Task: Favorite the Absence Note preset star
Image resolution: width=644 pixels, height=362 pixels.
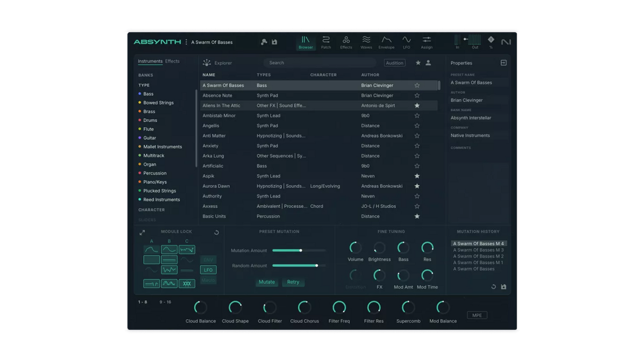Action: [x=417, y=95]
